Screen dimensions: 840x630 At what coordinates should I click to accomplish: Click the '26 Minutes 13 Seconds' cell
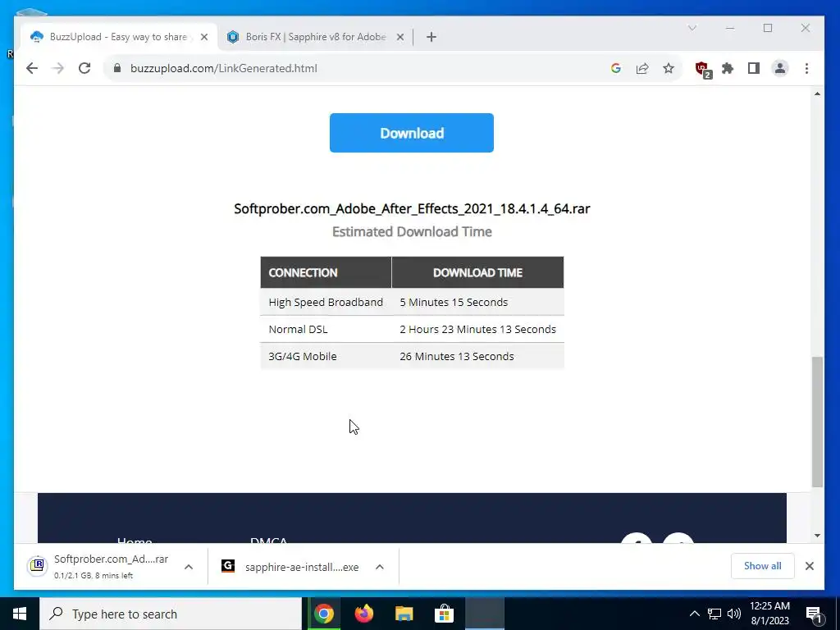[x=478, y=356]
